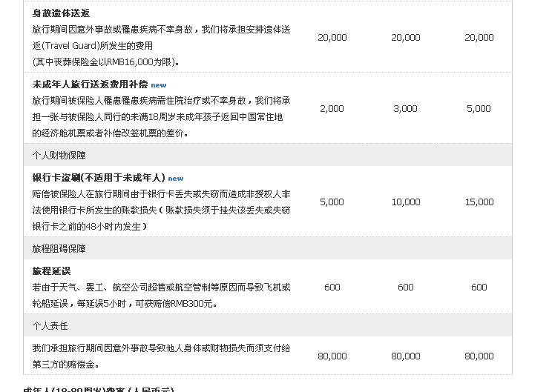This screenshot has height=392, width=552.
Task: Click the 旅程延误 heading
Action: pyautogui.click(x=51, y=271)
